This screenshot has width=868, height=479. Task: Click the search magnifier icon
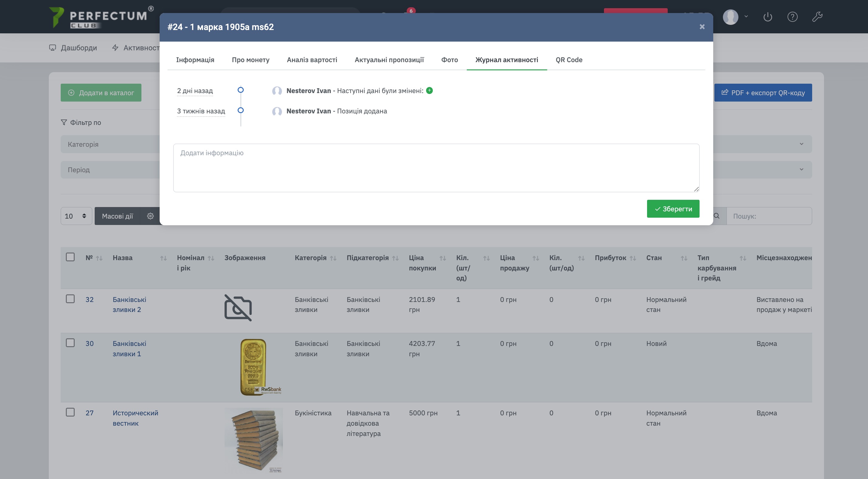717,216
